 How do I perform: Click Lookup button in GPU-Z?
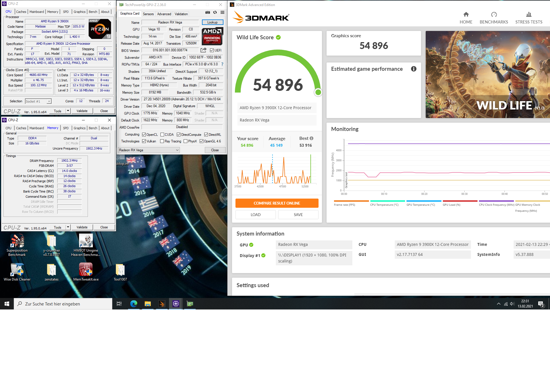coord(212,22)
